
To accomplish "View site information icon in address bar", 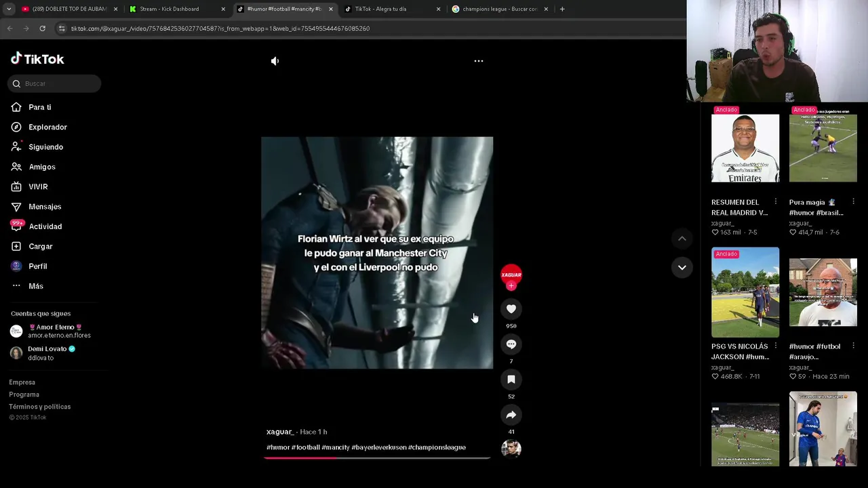I will tap(62, 28).
